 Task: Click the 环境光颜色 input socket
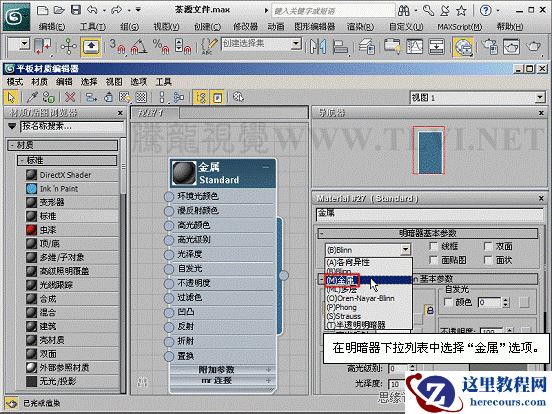point(169,196)
